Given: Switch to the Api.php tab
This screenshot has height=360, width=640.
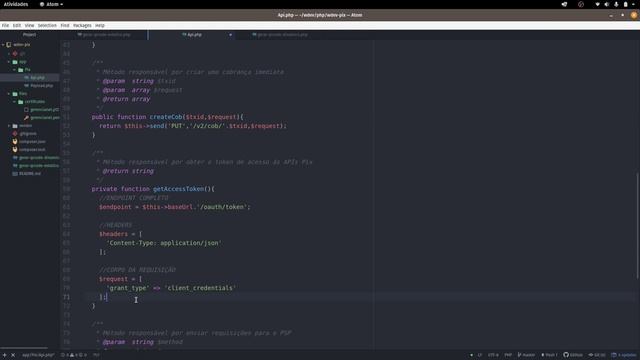Looking at the screenshot, I should [192, 35].
